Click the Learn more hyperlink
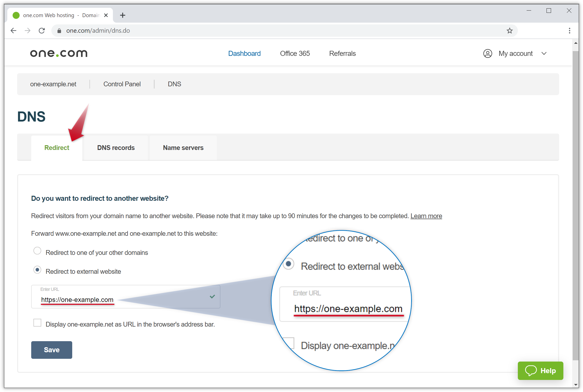 coord(426,216)
